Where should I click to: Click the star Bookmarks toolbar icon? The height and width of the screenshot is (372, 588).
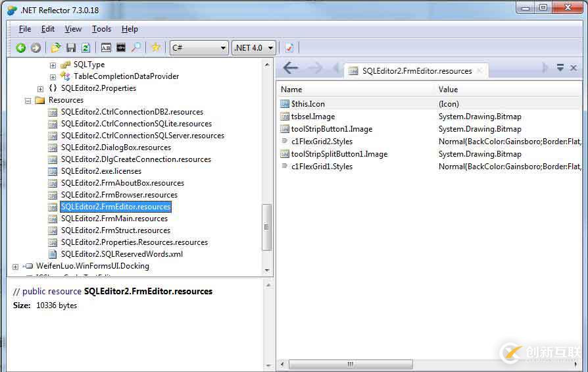156,47
